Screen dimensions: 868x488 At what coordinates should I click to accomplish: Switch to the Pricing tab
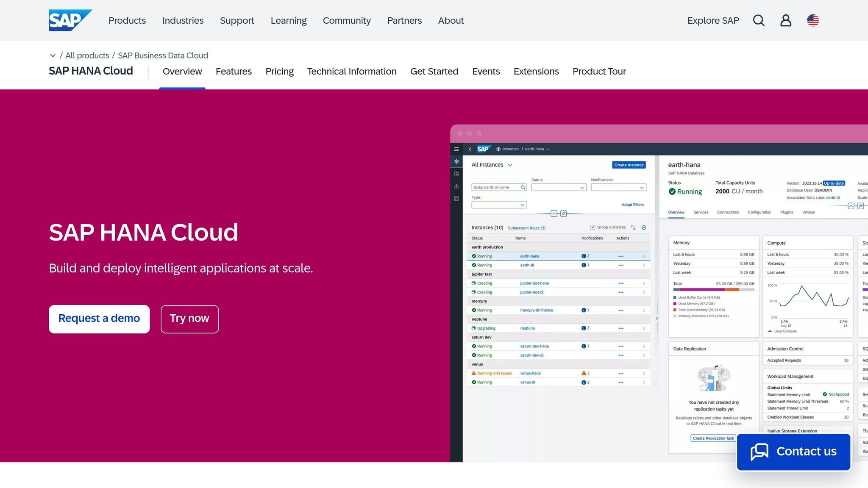pyautogui.click(x=279, y=71)
